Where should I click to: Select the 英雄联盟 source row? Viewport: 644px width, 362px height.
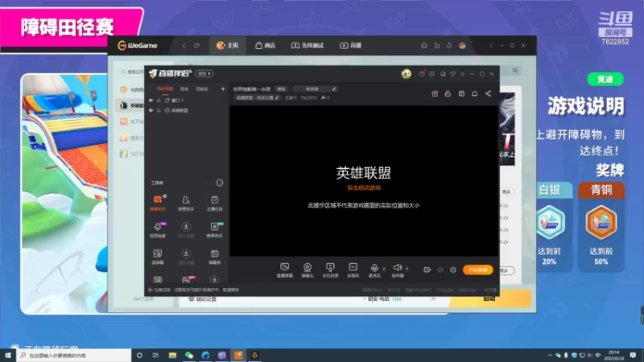coord(187,110)
